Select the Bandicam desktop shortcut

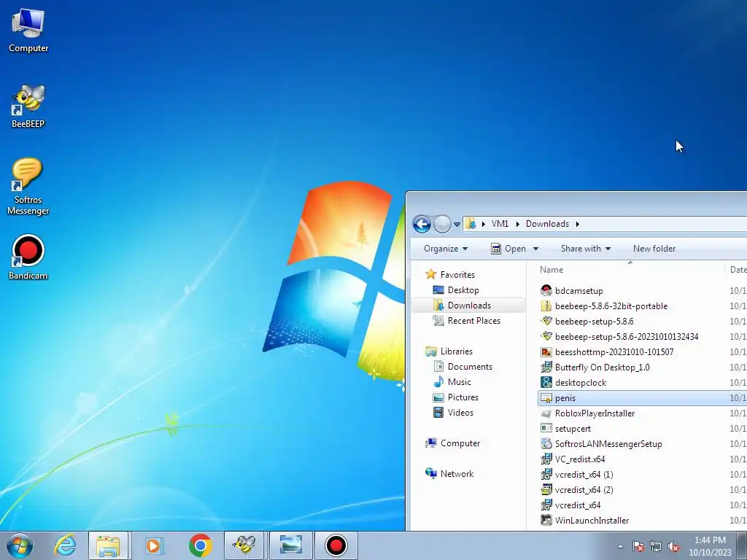(x=28, y=257)
